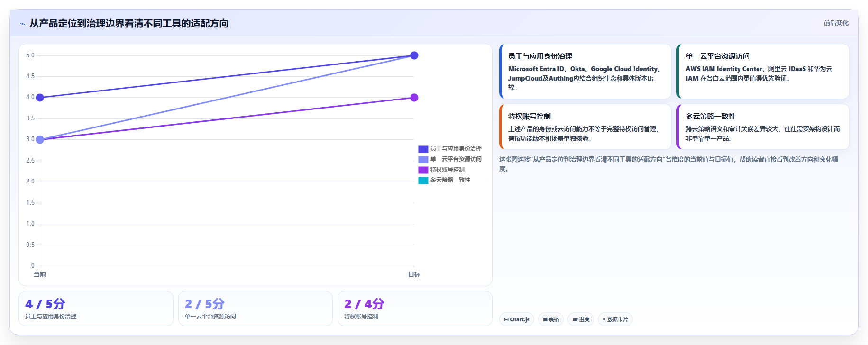Click the 数据卡片 tag chip
Viewport: 868px width, 345px height.
tap(615, 319)
